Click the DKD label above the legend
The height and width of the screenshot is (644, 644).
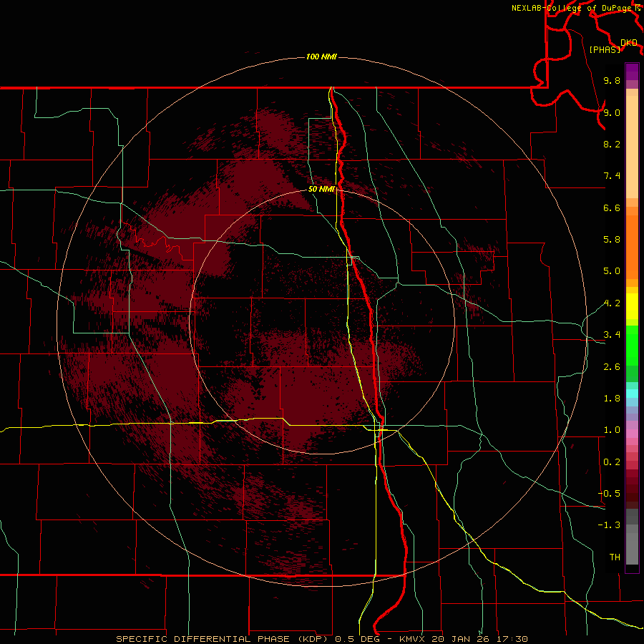(x=629, y=43)
